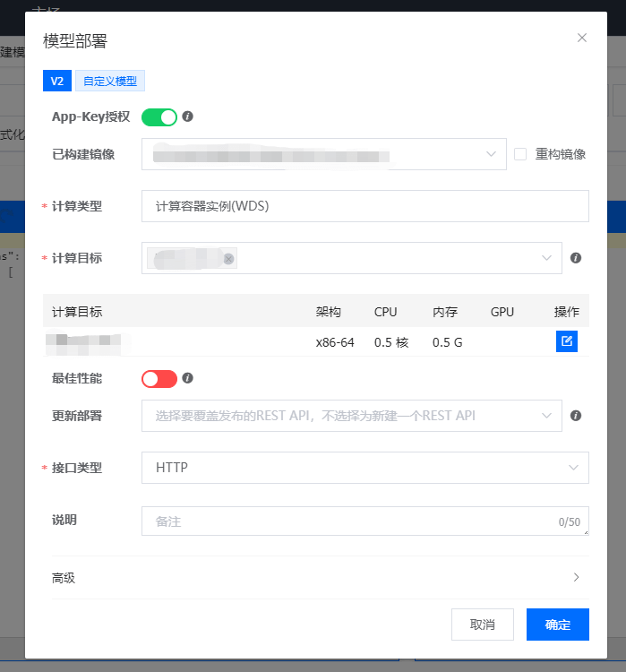The width and height of the screenshot is (626, 672).
Task: Open the 接口类型 HTTP dropdown
Action: [x=364, y=468]
